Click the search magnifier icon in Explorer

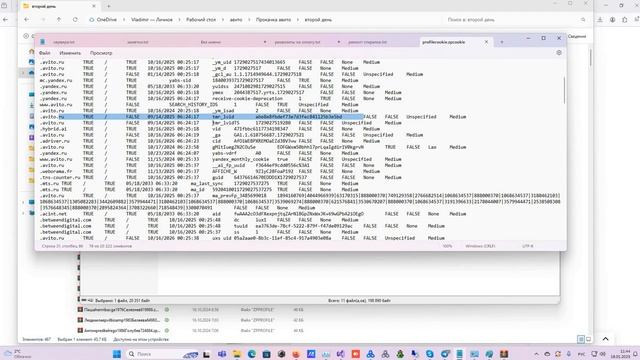(x=583, y=20)
